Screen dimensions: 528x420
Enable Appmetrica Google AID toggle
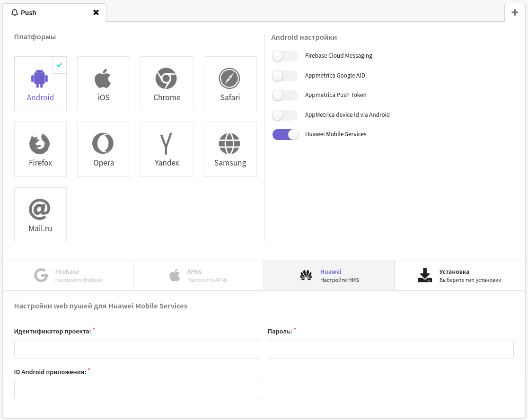point(285,76)
